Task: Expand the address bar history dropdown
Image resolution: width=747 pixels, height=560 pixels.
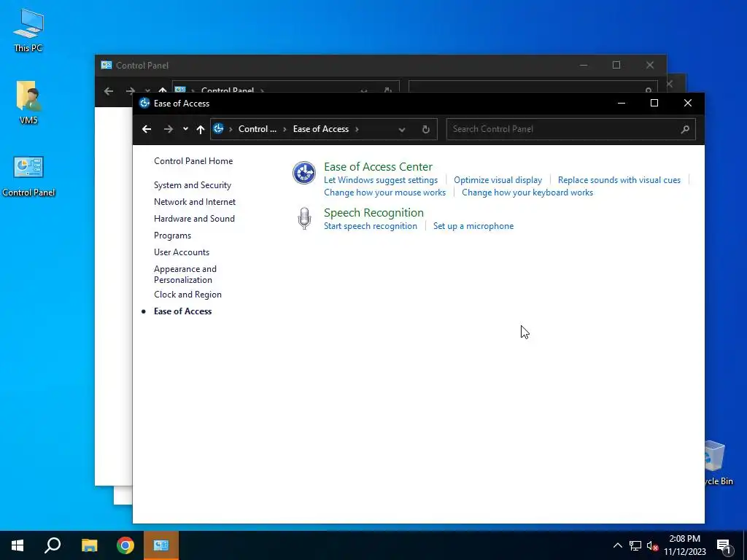Action: click(402, 129)
